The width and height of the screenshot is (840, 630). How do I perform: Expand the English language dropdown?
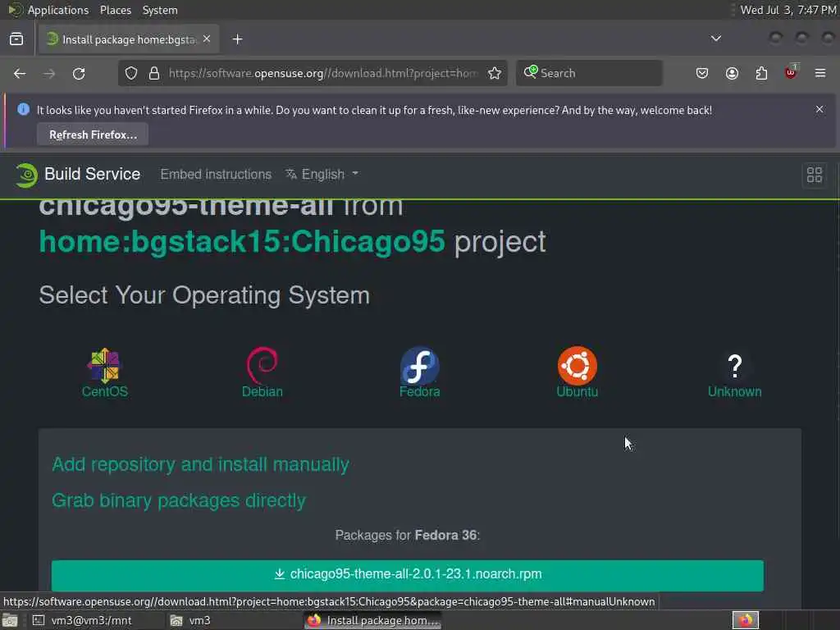coord(322,174)
